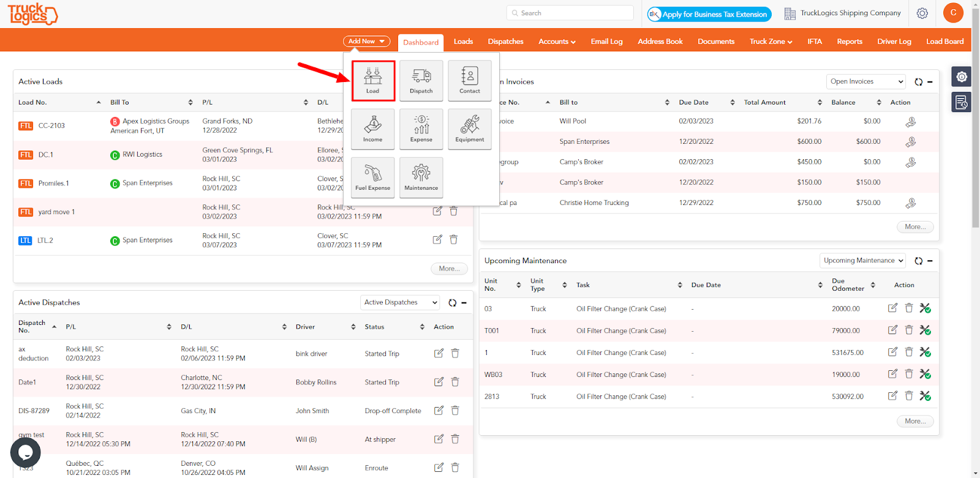This screenshot has height=478, width=980.
Task: Go to the Reports tab
Action: coord(849,42)
